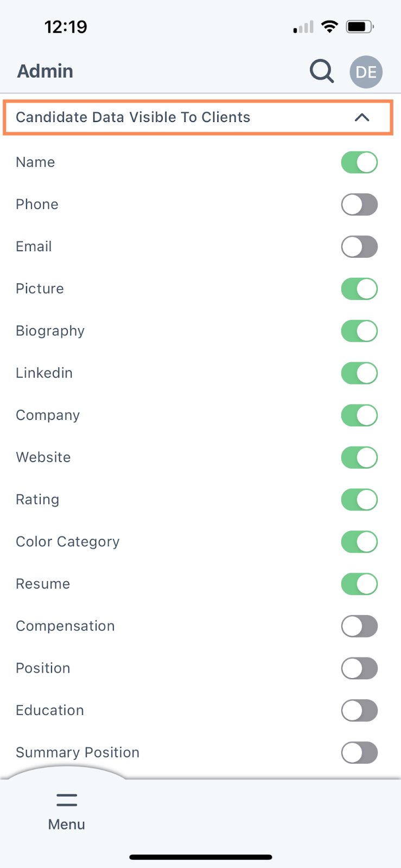Turn off Color Category toggle
Viewport: 401px width, 868px height.
click(x=359, y=542)
